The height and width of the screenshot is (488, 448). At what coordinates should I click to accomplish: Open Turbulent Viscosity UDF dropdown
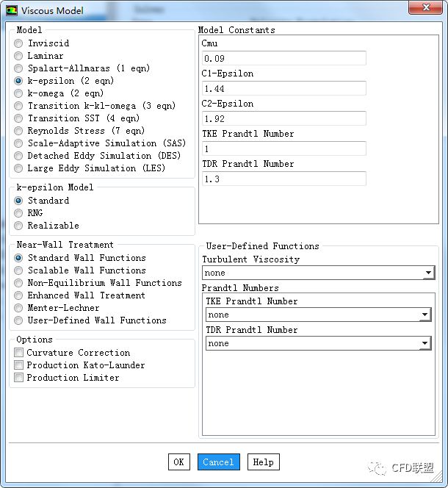(318, 273)
